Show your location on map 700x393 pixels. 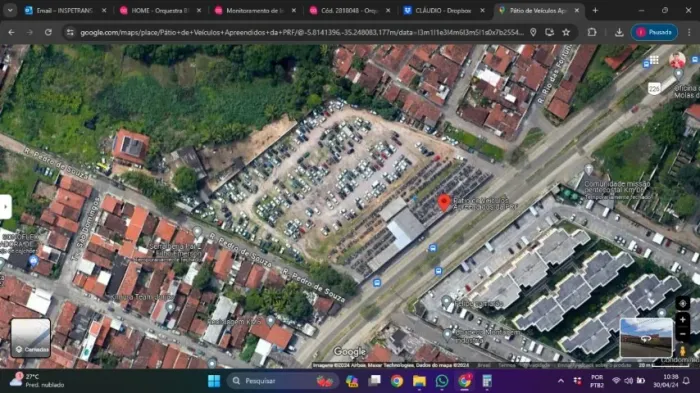point(682,303)
